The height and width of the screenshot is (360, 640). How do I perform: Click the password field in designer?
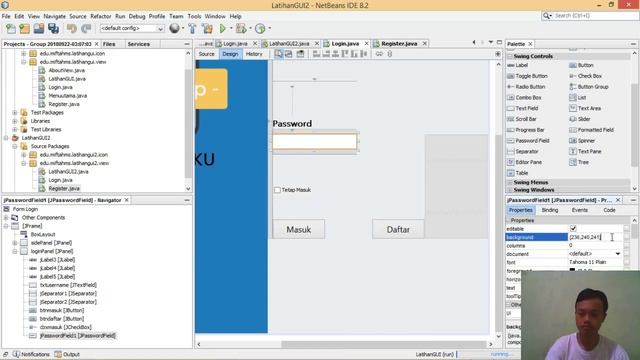click(315, 142)
